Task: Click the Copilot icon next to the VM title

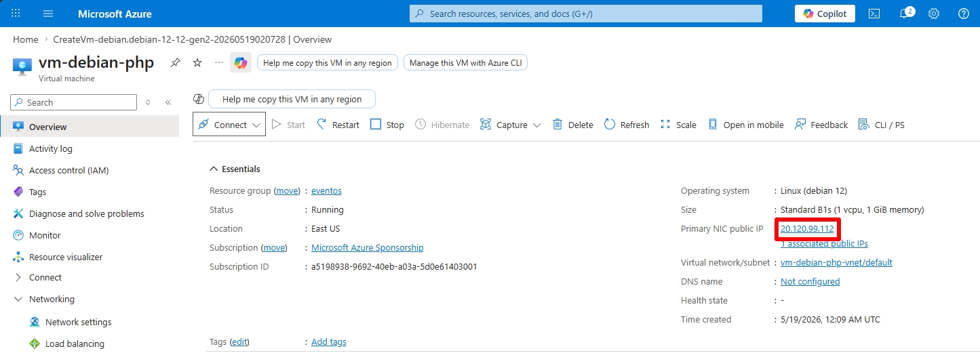Action: 241,62
